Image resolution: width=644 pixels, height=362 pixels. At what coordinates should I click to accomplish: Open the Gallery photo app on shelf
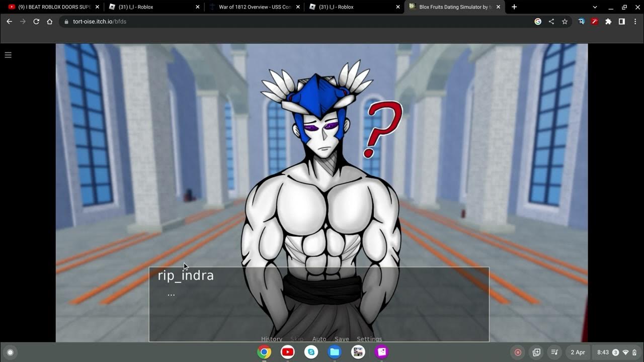pos(358,352)
